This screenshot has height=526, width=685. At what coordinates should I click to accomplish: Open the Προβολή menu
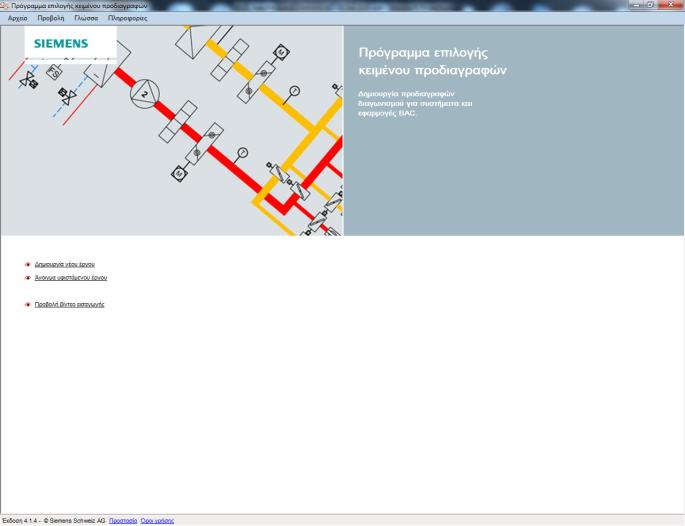[51, 18]
